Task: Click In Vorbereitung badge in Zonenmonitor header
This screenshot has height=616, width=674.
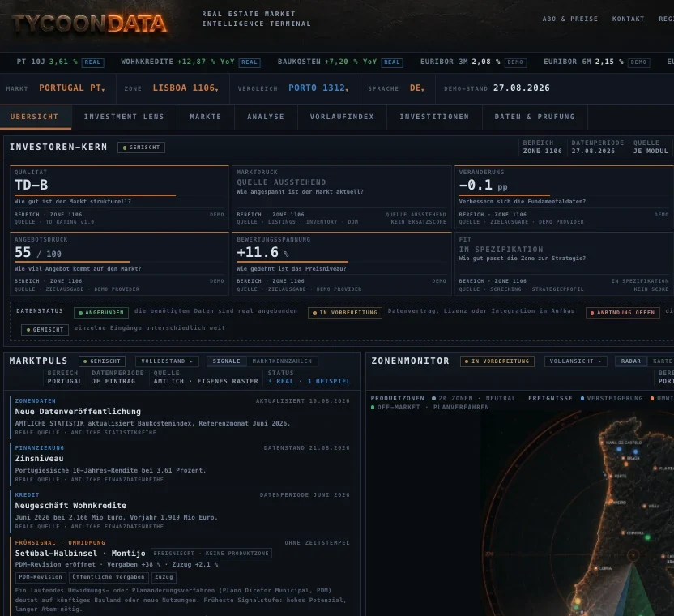Action: [497, 361]
